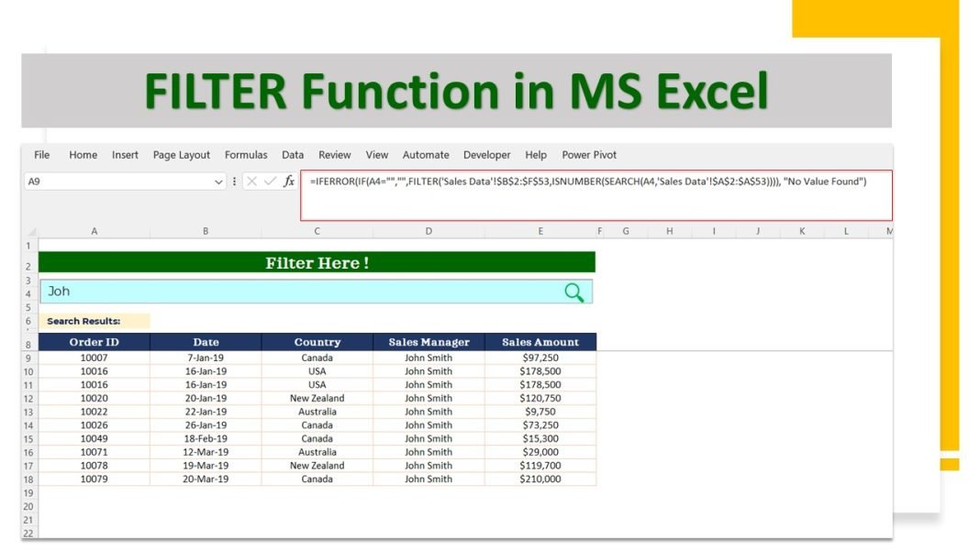
Task: Open the File menu
Action: click(x=42, y=155)
